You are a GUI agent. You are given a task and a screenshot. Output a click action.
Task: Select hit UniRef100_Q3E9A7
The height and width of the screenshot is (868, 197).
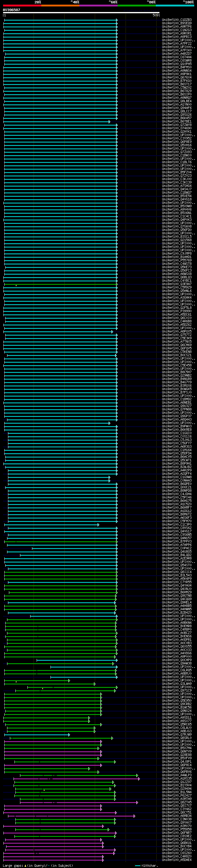click(176, 284)
